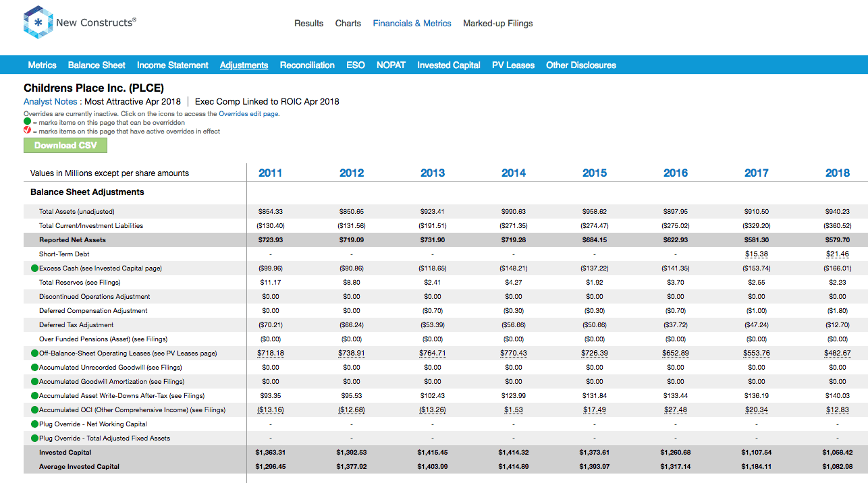Open the Analyst Notes link
The width and height of the screenshot is (868, 483).
(51, 102)
